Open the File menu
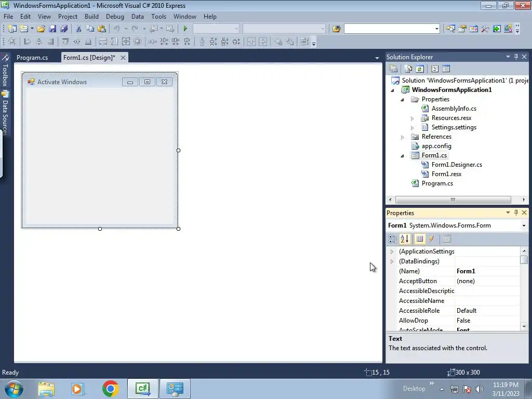The image size is (532, 399). (x=8, y=16)
